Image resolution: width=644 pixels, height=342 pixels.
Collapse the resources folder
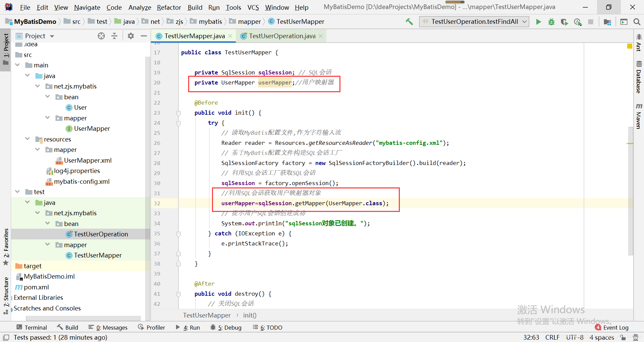coord(28,139)
